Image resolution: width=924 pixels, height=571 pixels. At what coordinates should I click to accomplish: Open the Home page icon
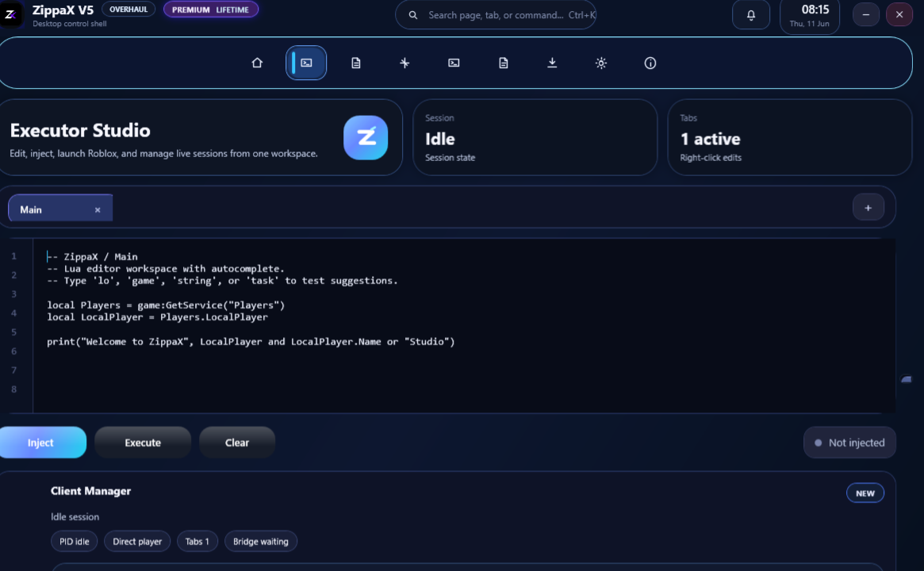point(257,63)
